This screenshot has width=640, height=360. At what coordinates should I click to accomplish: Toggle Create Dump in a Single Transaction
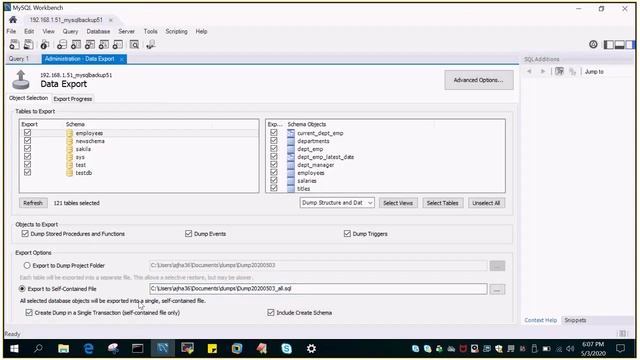(29, 313)
